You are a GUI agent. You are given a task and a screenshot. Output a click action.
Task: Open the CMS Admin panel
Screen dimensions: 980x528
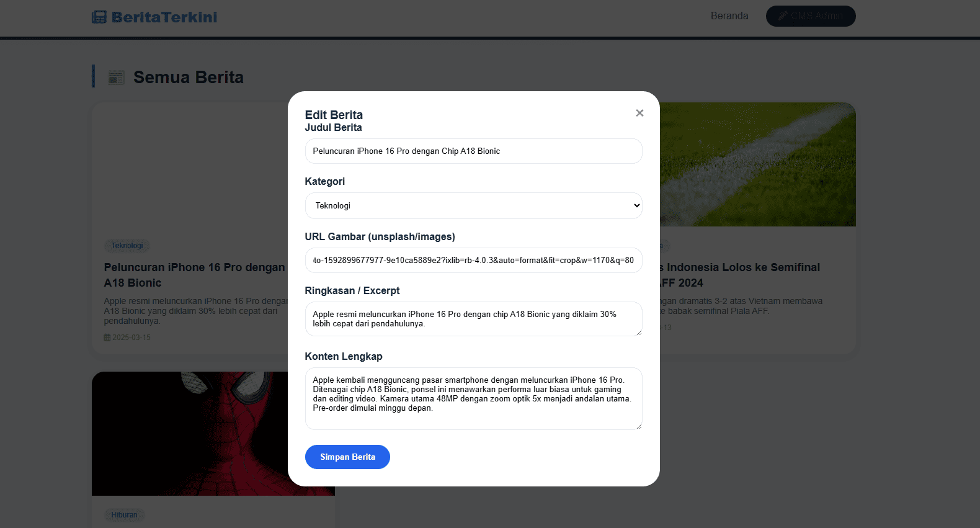click(x=811, y=16)
